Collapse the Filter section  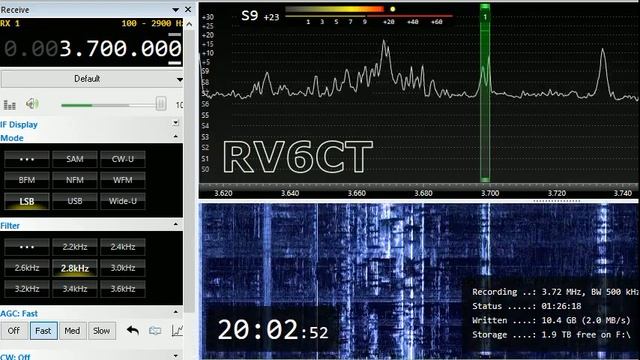176,224
